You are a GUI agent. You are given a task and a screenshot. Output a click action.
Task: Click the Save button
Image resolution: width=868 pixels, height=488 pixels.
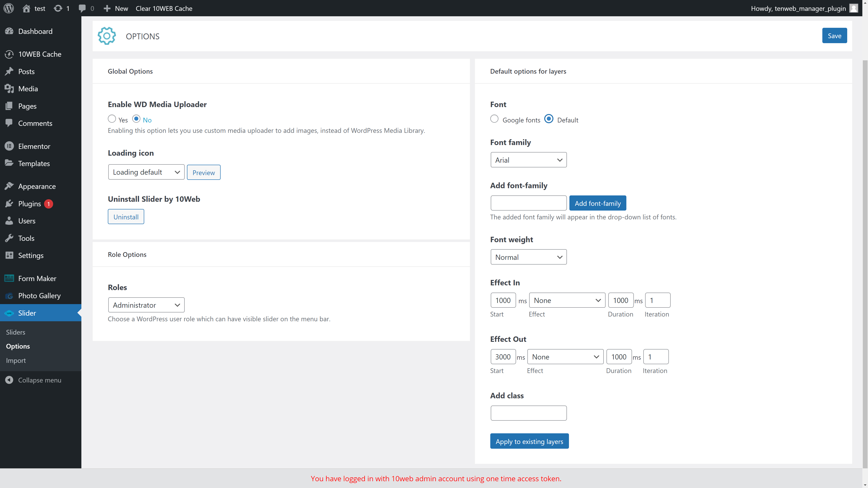pos(834,36)
